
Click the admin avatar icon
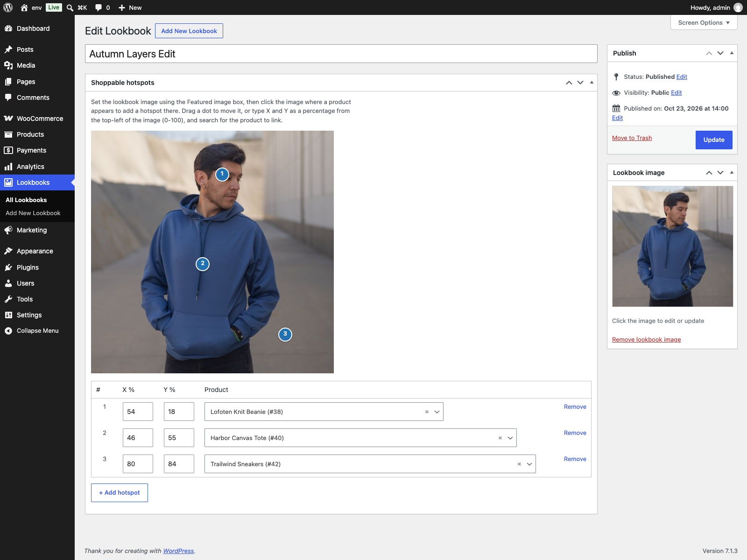[738, 7]
